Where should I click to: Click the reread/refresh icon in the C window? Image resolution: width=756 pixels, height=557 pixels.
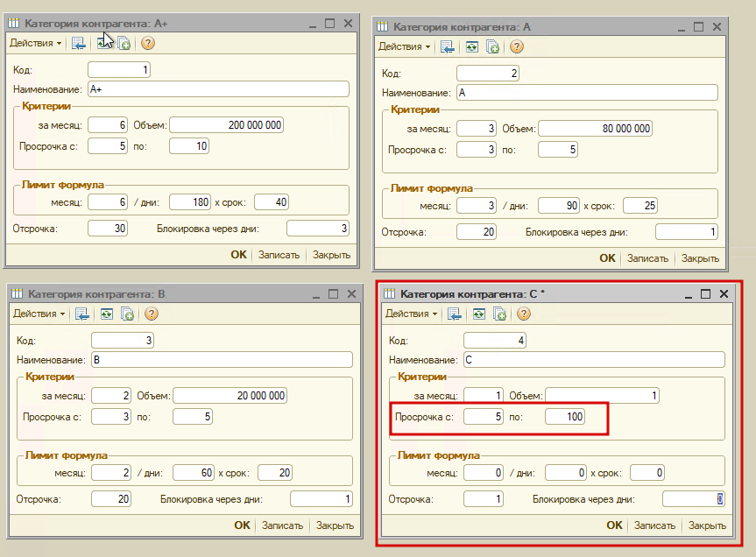(x=479, y=314)
